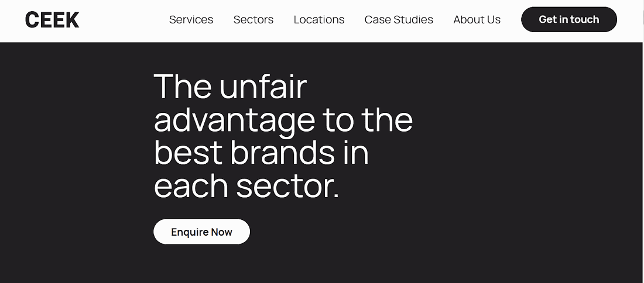
Task: Open the Case Studies page
Action: tap(399, 20)
